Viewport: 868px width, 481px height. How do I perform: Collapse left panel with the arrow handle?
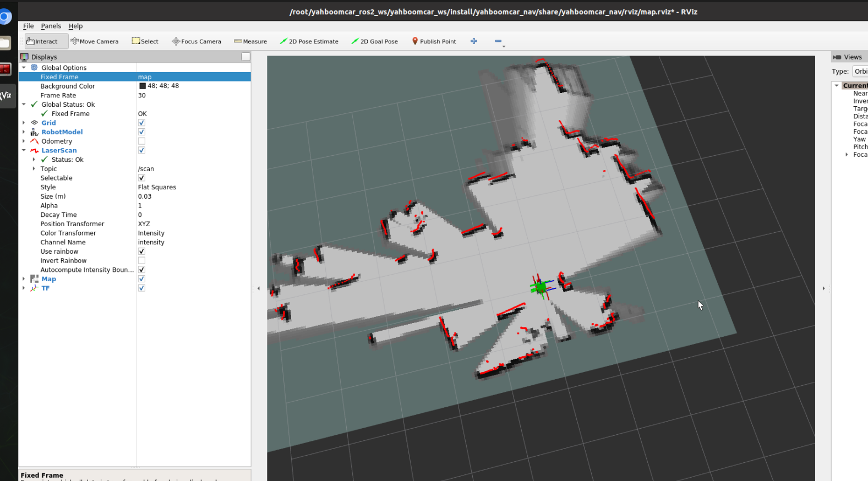coord(259,288)
